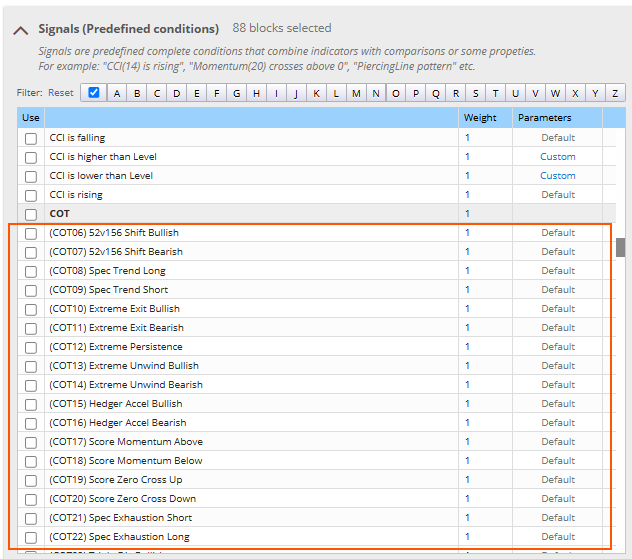
Task: Reset the signal filter
Action: tap(61, 93)
